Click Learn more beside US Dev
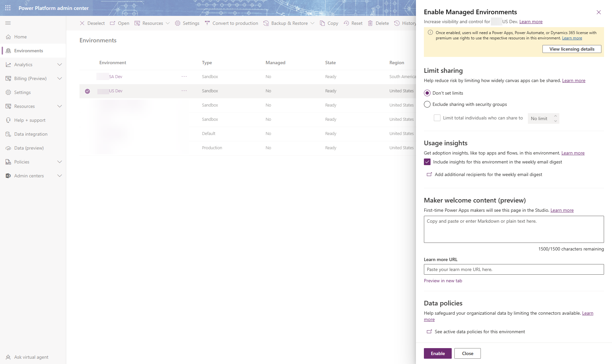The image size is (612, 364). [531, 22]
